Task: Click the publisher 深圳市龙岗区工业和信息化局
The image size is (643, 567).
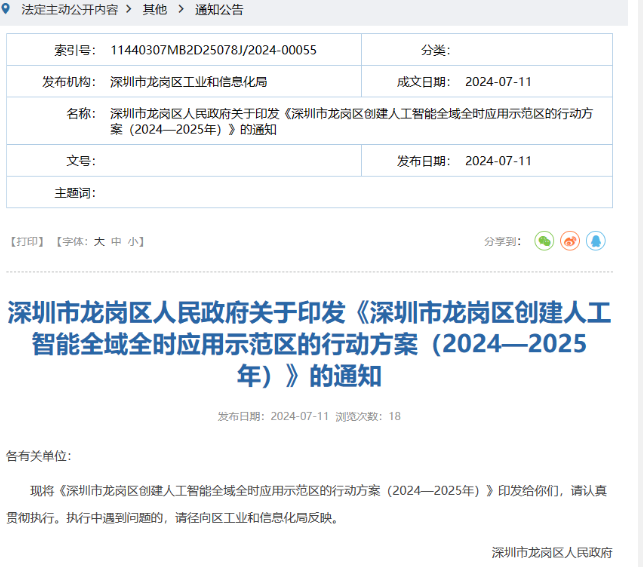Action: (188, 82)
